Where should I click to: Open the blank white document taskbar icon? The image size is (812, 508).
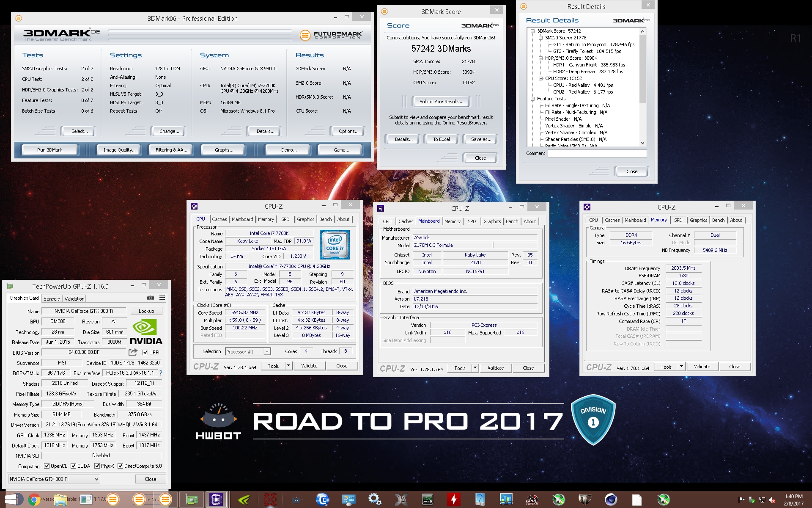637,500
